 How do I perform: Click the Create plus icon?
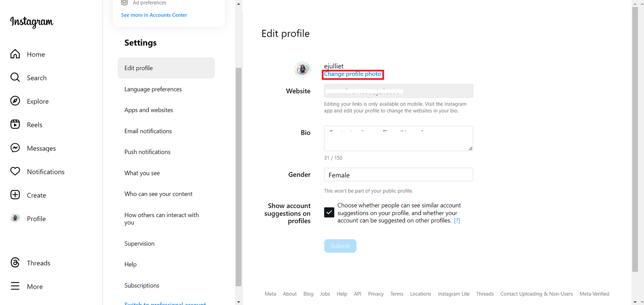(x=15, y=195)
